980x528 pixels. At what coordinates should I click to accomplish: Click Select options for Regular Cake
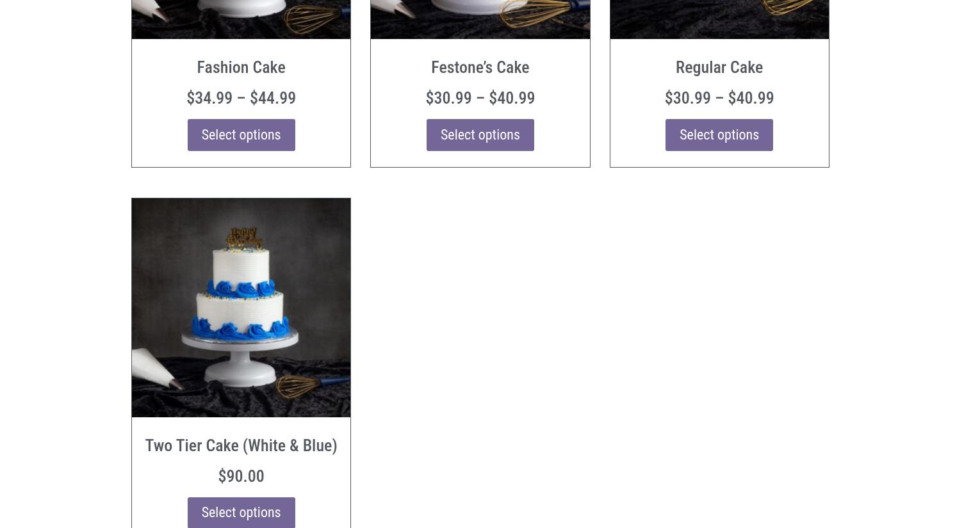719,134
